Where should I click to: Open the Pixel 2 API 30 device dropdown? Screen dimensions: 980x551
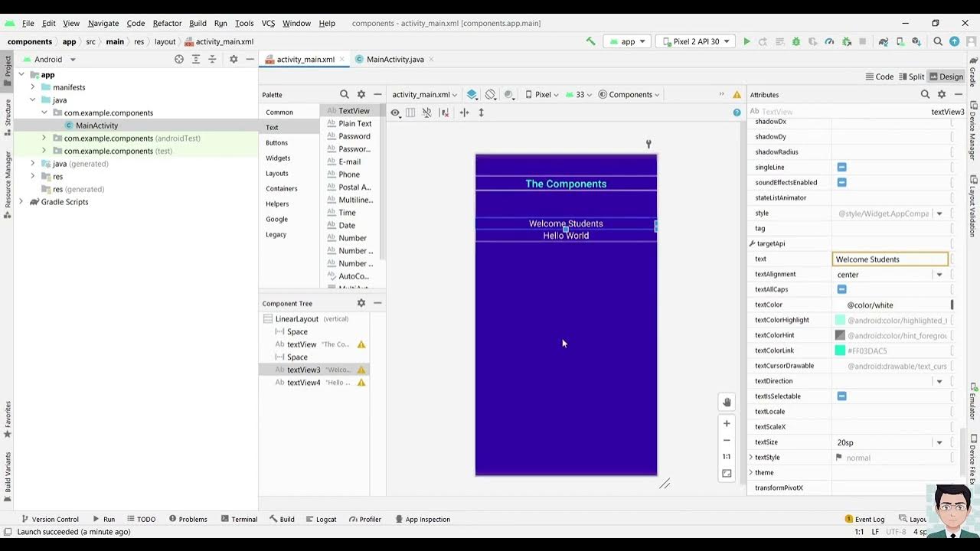click(695, 41)
